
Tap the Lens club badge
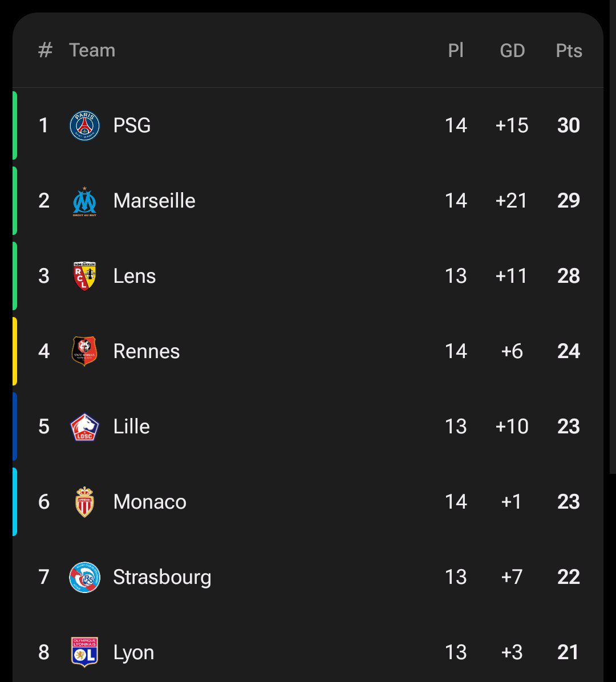(84, 276)
